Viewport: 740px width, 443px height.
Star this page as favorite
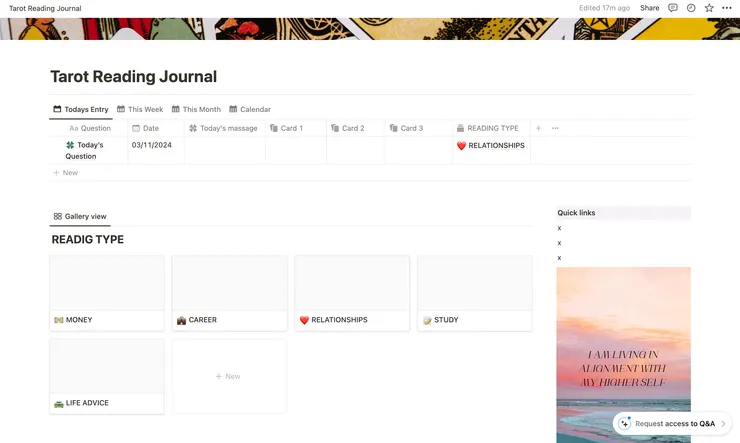(709, 8)
